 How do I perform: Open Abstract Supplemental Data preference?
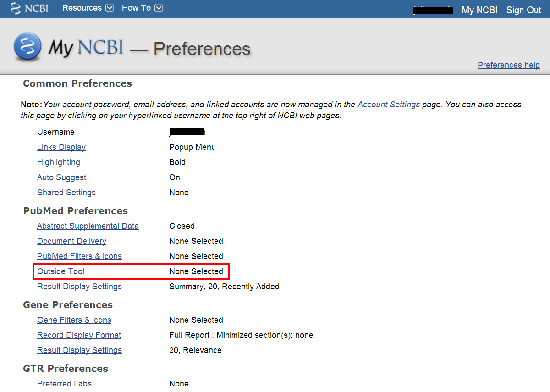click(88, 226)
